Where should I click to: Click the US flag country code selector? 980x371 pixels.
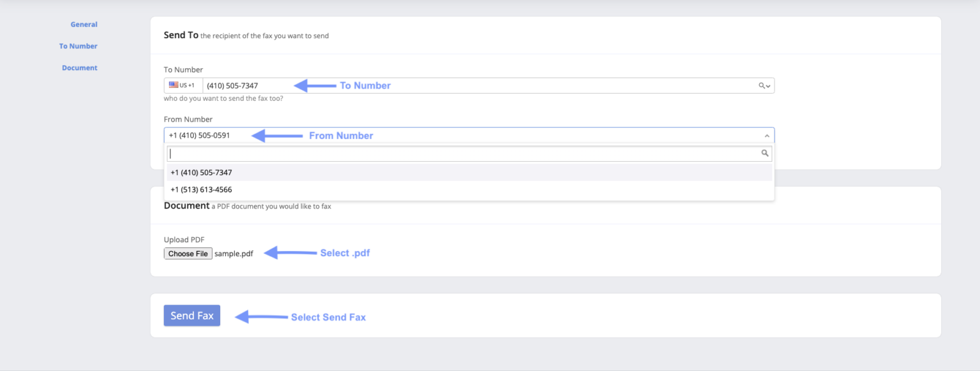click(x=182, y=85)
